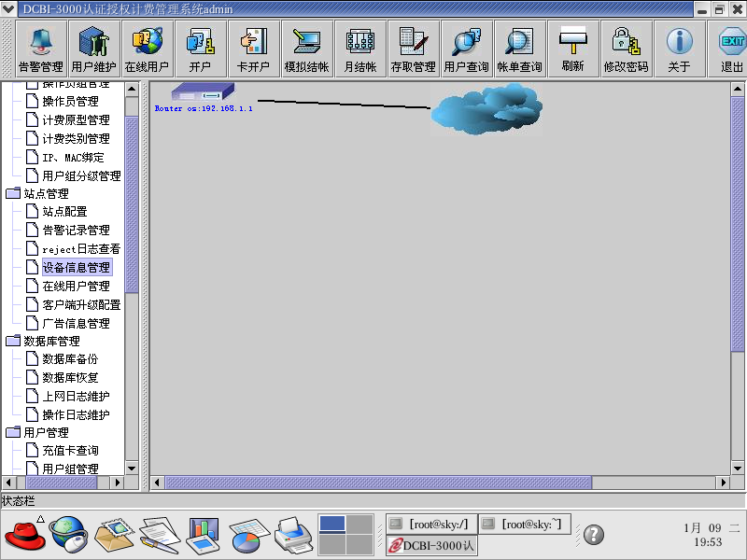747x560 pixels.
Task: Select the blue cloud network icon
Action: click(486, 109)
